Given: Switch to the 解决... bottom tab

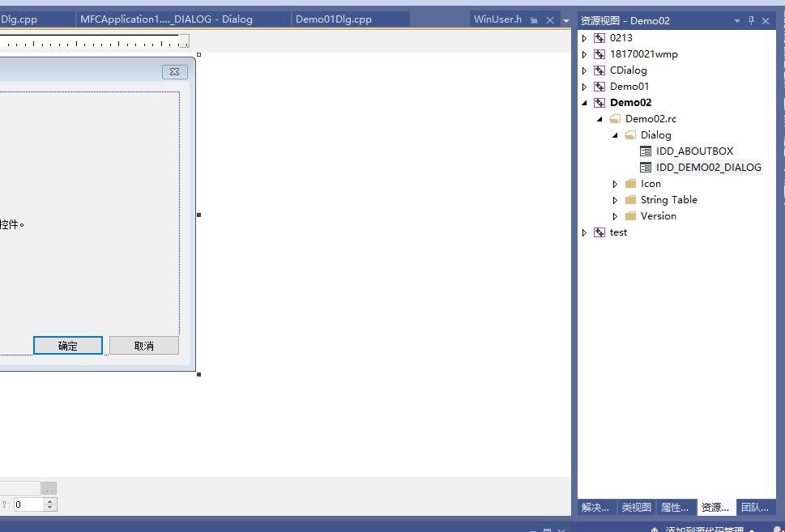Looking at the screenshot, I should [596, 508].
